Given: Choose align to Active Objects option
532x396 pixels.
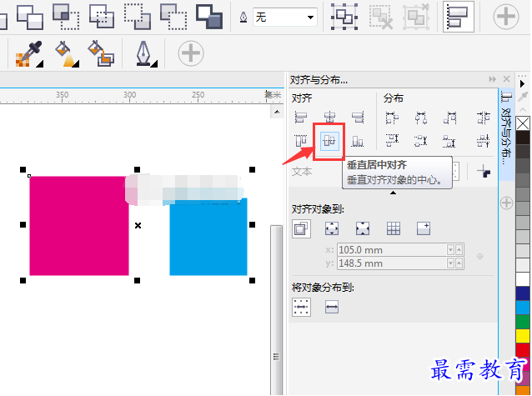Looking at the screenshot, I should coord(301,228).
